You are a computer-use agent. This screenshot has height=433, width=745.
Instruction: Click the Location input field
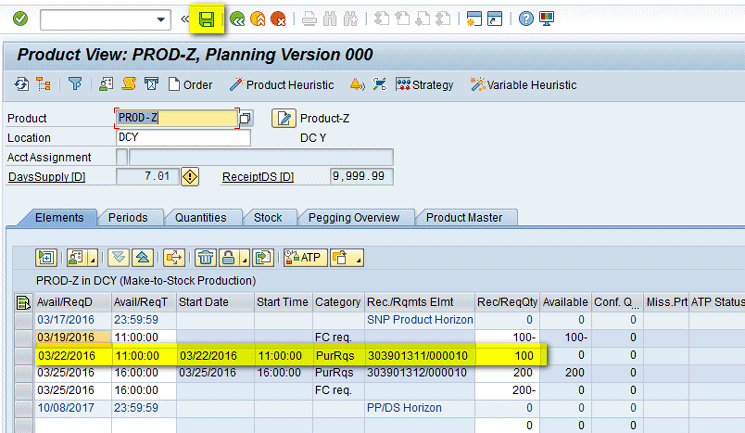[183, 138]
